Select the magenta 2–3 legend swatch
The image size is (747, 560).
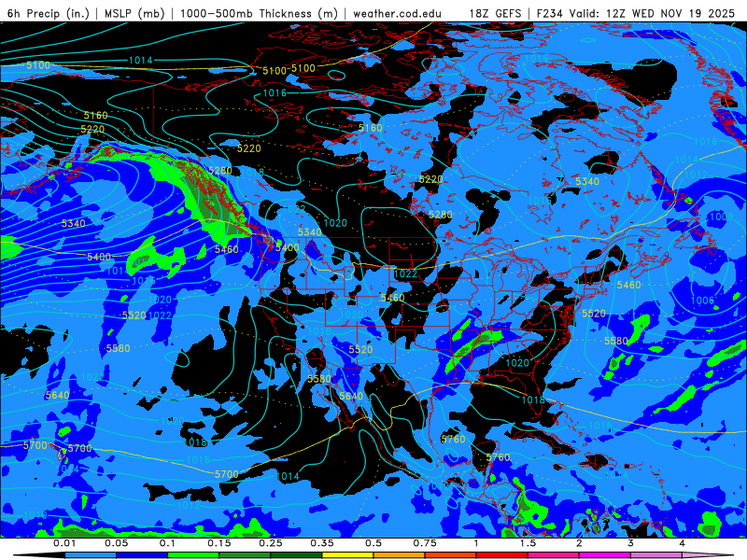pos(605,555)
